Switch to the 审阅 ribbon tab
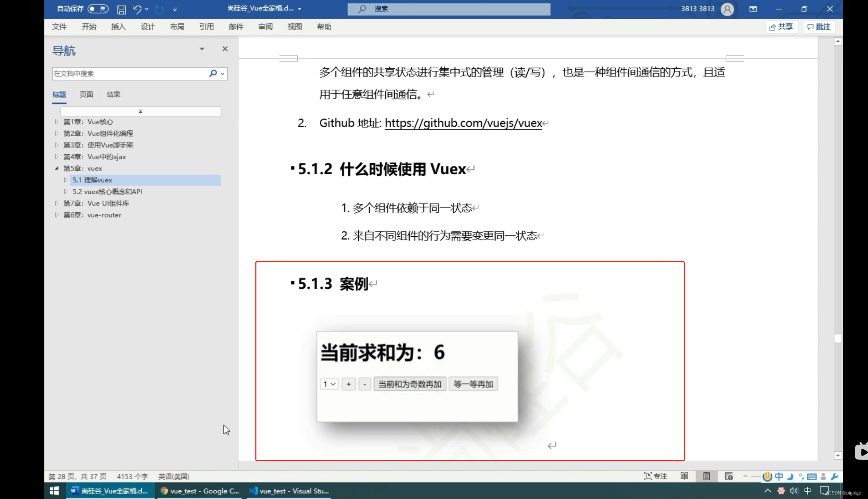Viewport: 868px width, 499px height. click(265, 27)
